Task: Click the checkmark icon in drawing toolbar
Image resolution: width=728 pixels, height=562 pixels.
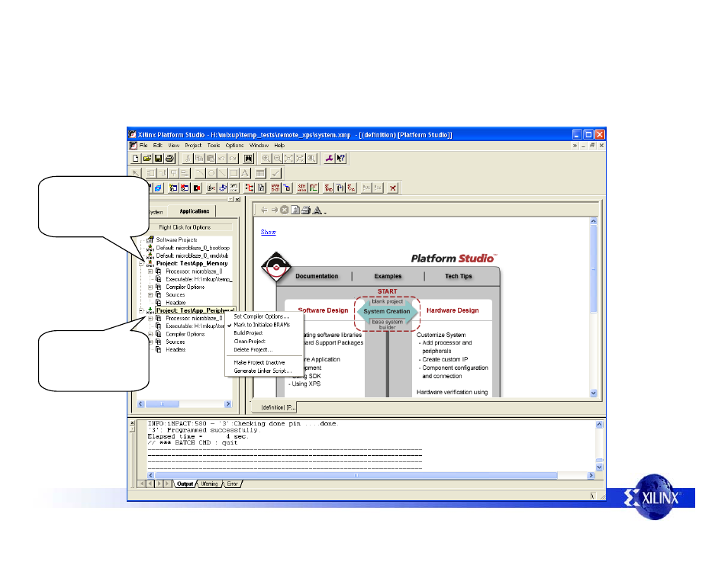Action: coord(275,173)
